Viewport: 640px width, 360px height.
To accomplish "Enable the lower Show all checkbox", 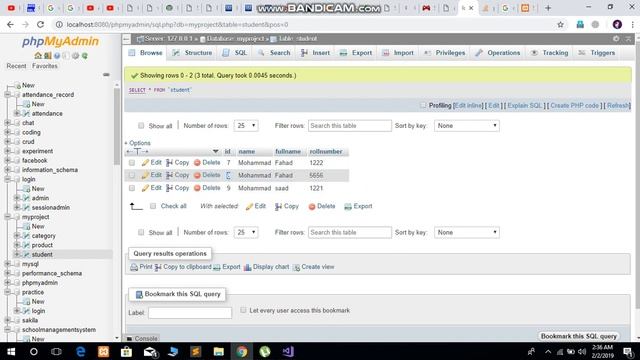I will 141,232.
